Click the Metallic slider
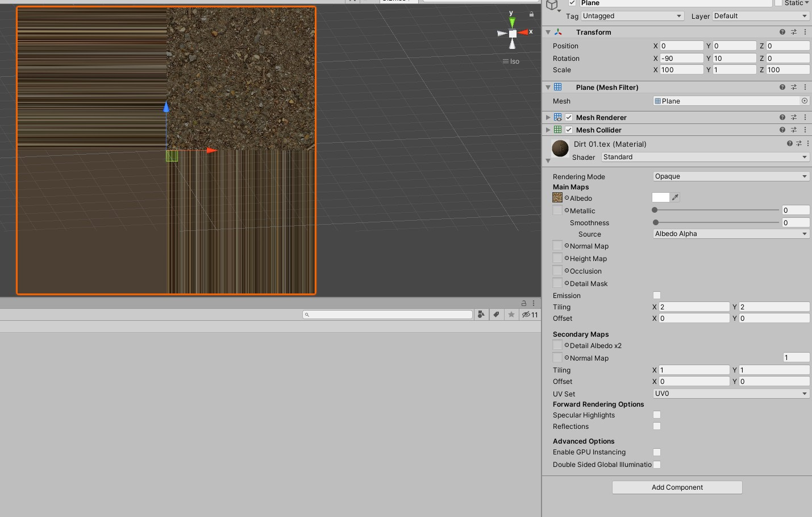Image resolution: width=812 pixels, height=517 pixels. tap(717, 210)
